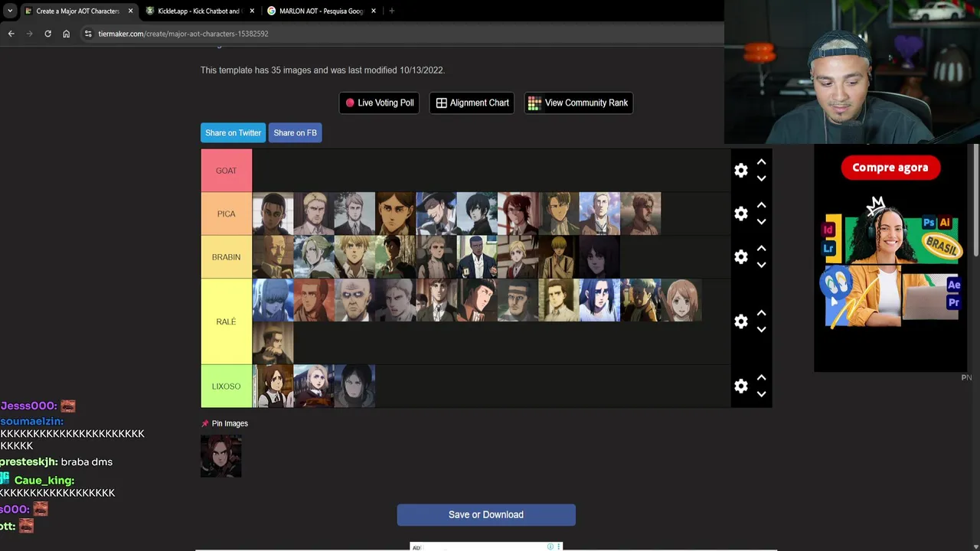
Task: Open settings gear for RALÉ tier row
Action: [740, 321]
